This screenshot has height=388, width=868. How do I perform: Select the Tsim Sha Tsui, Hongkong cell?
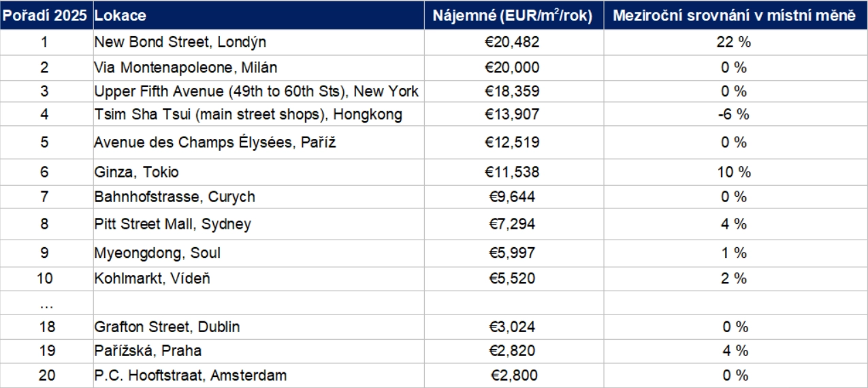(x=248, y=115)
